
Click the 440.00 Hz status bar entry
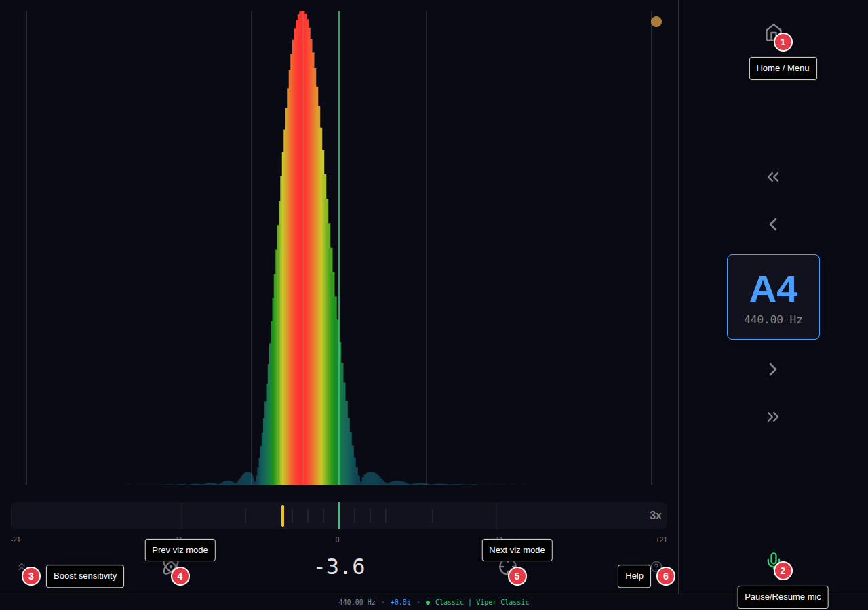357,602
